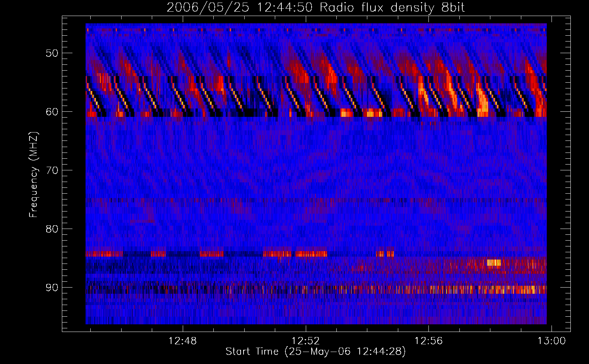Click the 13:00 time tick label
589x364 pixels.
[x=552, y=341]
